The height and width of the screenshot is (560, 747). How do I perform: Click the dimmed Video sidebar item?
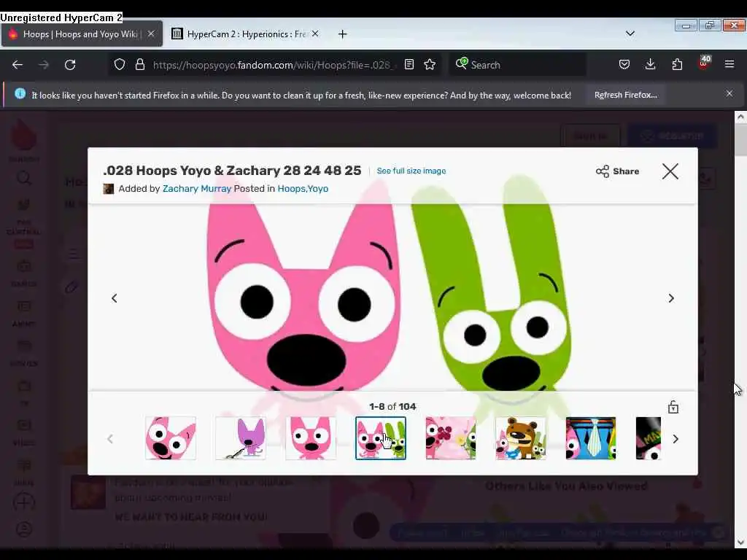(24, 432)
